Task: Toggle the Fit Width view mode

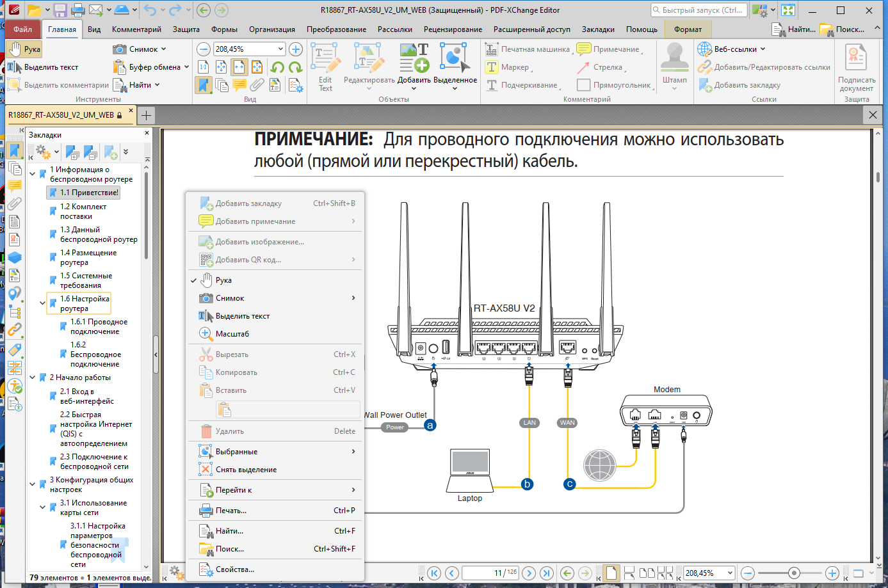Action: 239,67
